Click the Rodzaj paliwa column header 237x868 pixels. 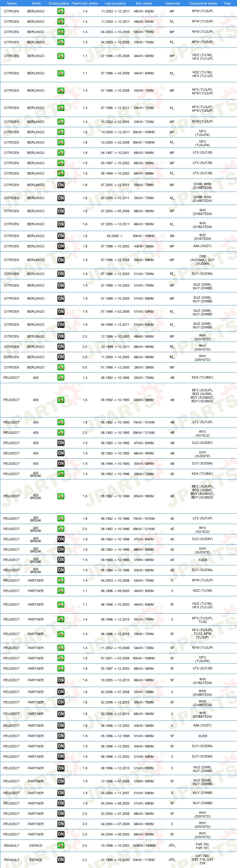pos(59,3)
